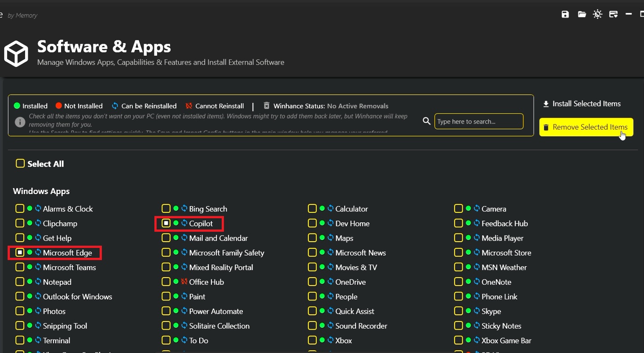Click the Save Config floppy disk icon

565,14
